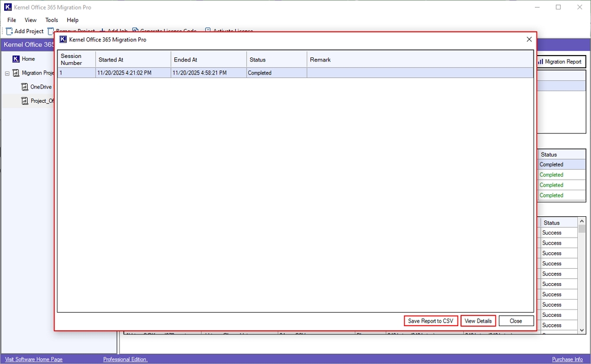The image size is (591, 364).
Task: Open the Tools menu
Action: pyautogui.click(x=52, y=20)
